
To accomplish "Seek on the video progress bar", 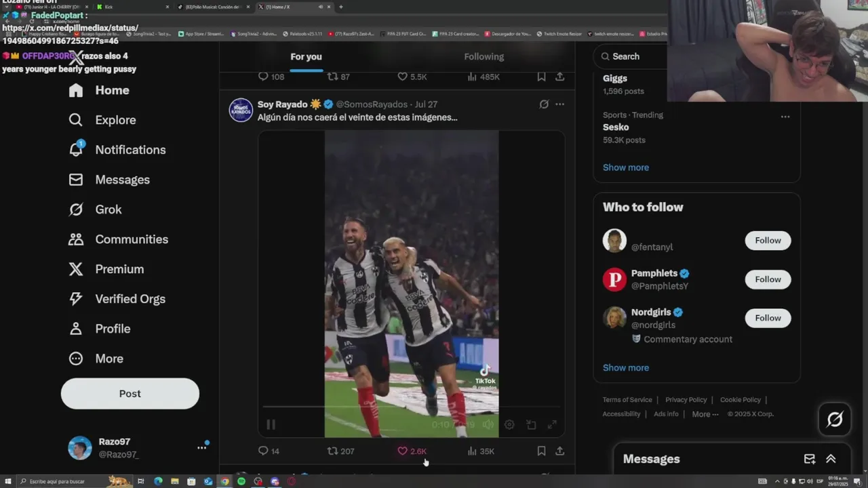I will click(411, 407).
